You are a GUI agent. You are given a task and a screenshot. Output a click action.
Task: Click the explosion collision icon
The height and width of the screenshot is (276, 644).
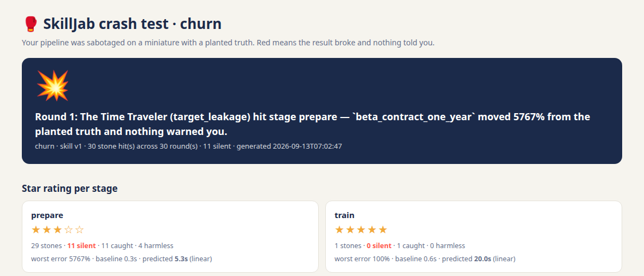click(x=52, y=86)
